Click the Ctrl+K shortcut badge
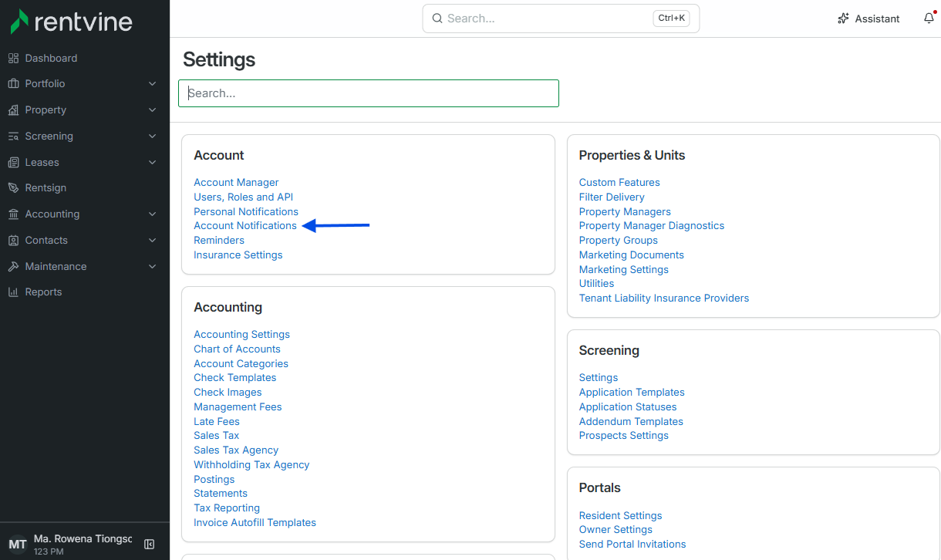This screenshot has width=941, height=560. coord(672,18)
